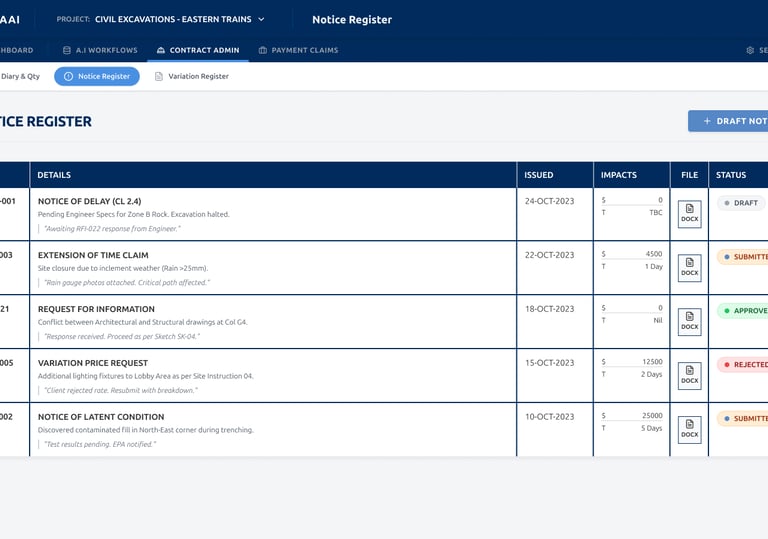Click 'Notice Register' page title in header
Screen dimensions: 768x539
click(x=352, y=20)
